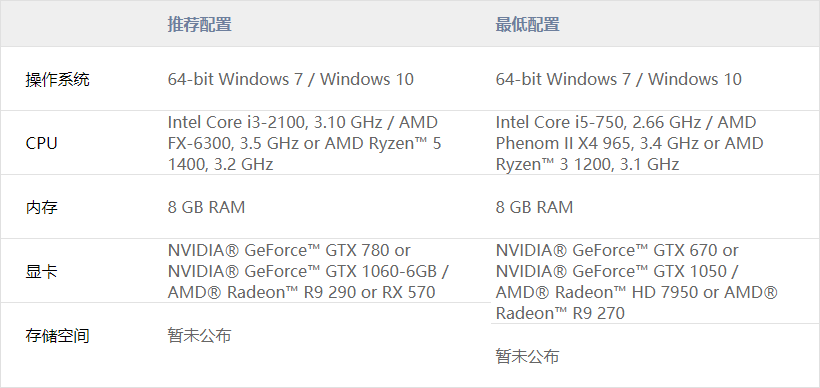The height and width of the screenshot is (388, 820).
Task: Click the Radeon R9 270 line
Action: click(x=560, y=314)
